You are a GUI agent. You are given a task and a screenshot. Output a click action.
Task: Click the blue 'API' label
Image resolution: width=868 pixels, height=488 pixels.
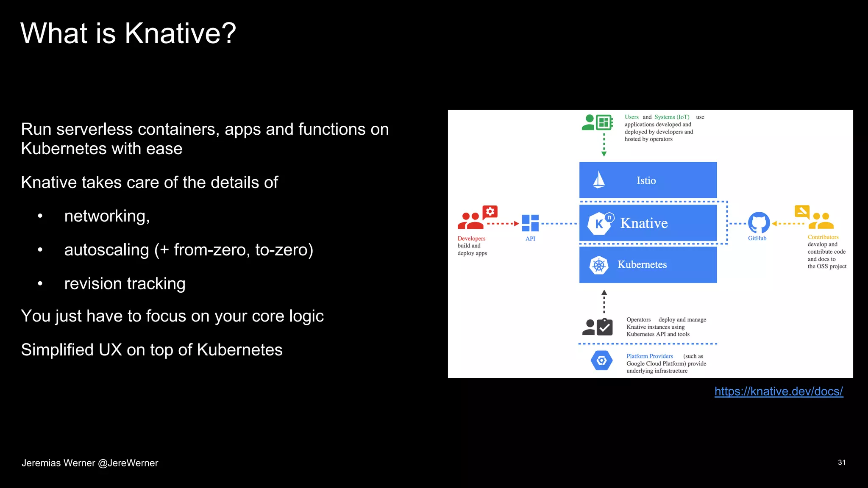pos(530,238)
